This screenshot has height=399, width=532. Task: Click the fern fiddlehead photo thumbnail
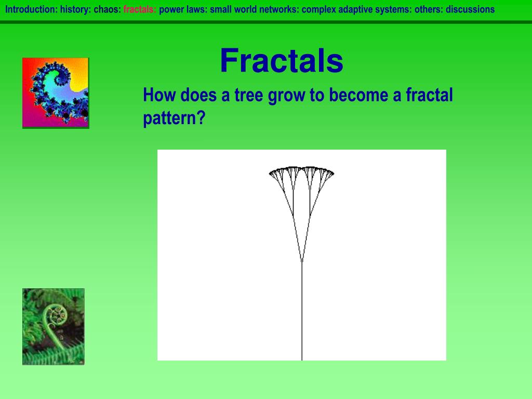pyautogui.click(x=54, y=327)
